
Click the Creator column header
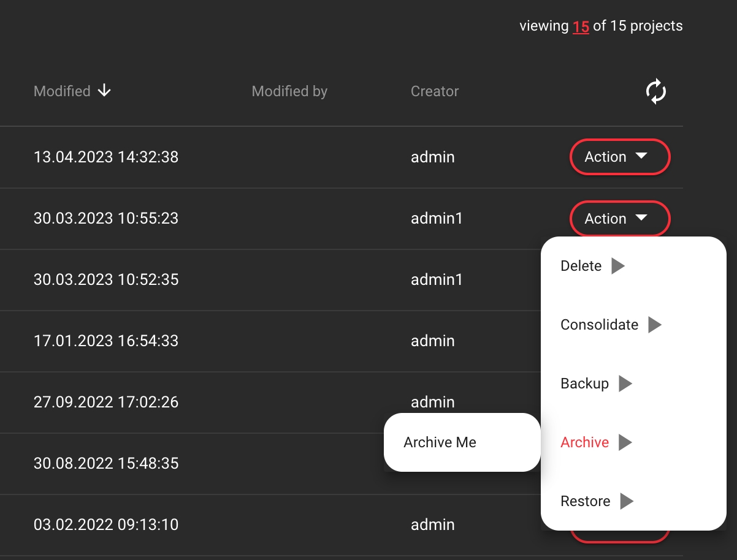tap(435, 91)
